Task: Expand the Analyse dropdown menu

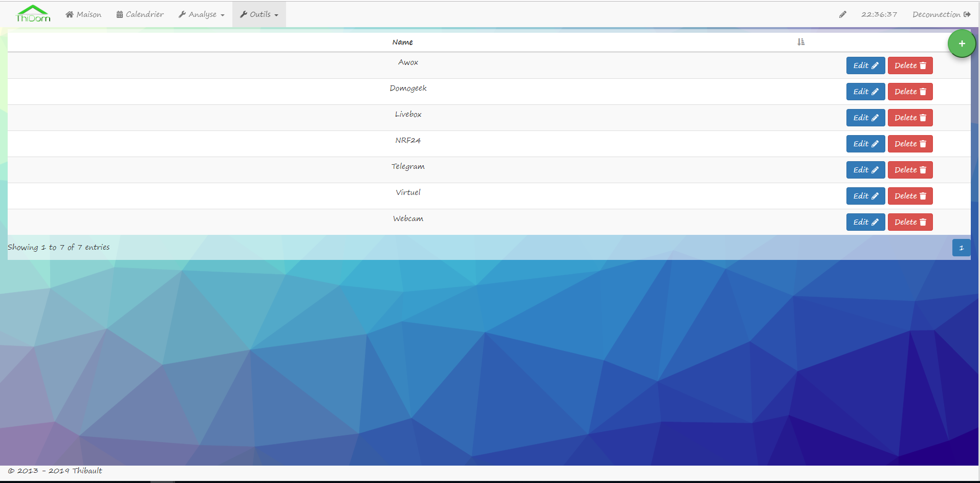Action: [x=202, y=14]
